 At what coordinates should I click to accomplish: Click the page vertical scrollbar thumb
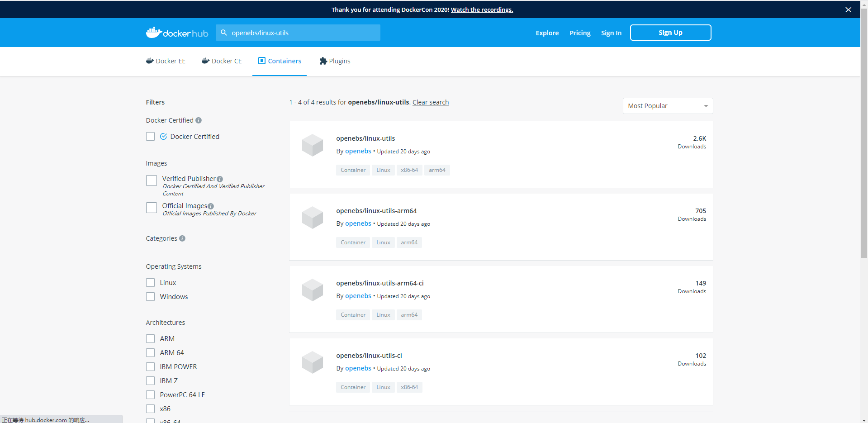[864, 133]
